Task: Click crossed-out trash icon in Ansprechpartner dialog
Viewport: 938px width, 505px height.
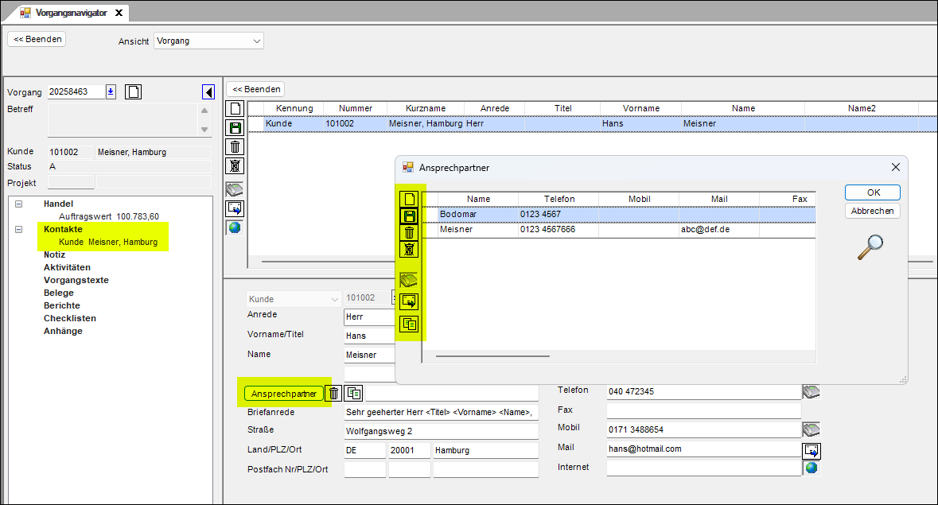Action: pyautogui.click(x=409, y=250)
